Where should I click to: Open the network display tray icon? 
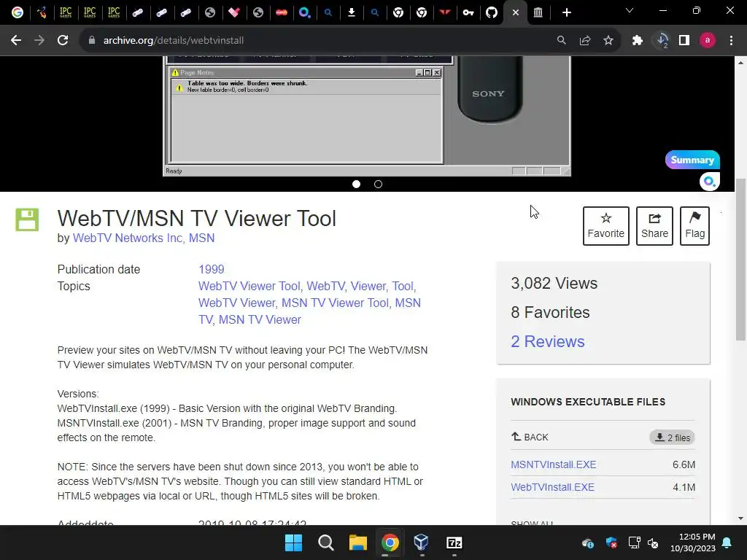pyautogui.click(x=634, y=542)
